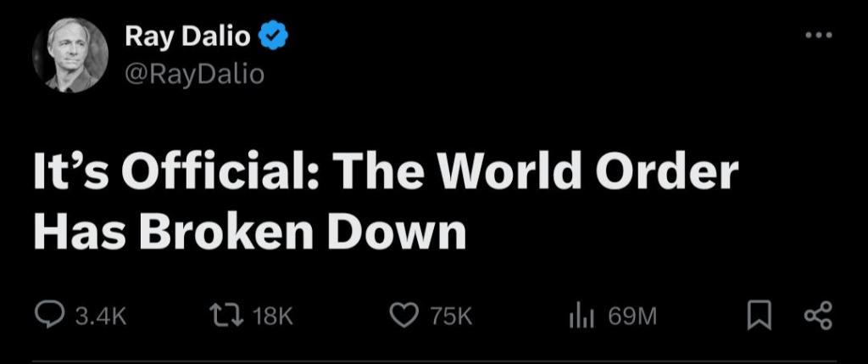Click the 75K likes count
Viewport: 868px width, 364px height.
point(450,317)
